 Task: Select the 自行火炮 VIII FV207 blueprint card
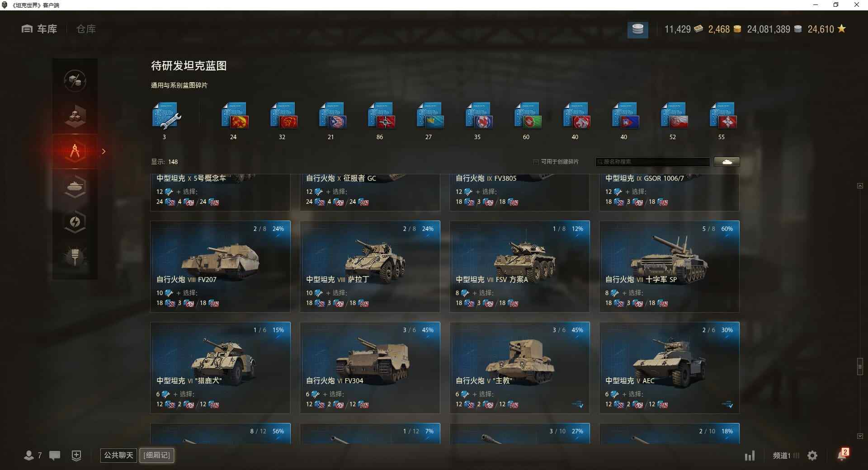click(220, 266)
